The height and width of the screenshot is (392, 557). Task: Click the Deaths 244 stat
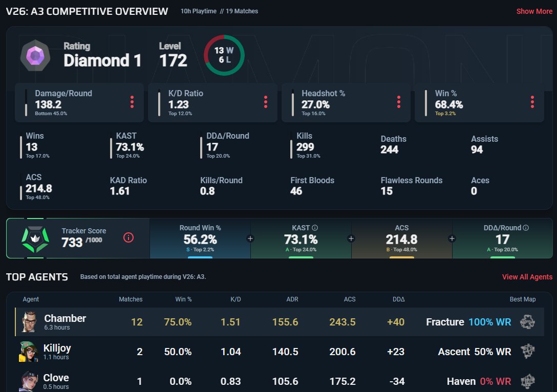point(394,144)
